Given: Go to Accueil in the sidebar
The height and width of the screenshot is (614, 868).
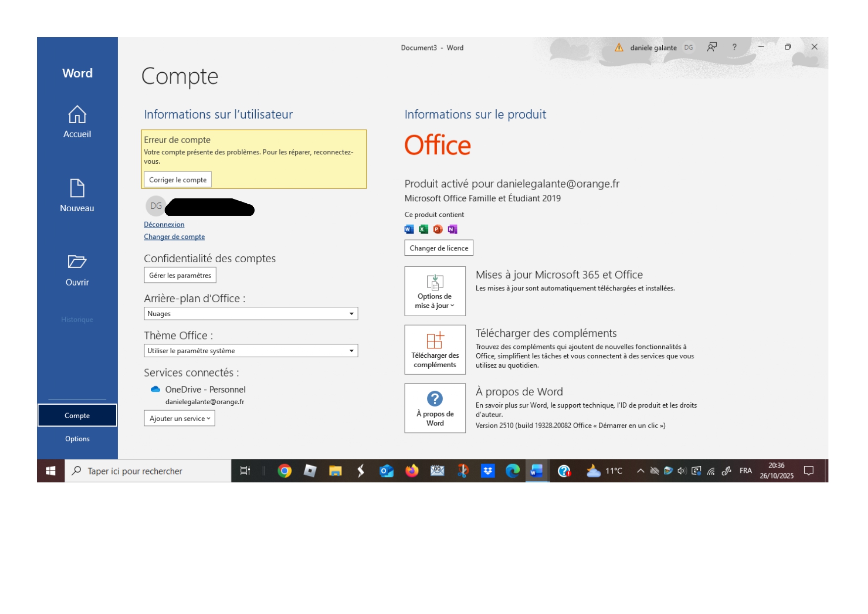Looking at the screenshot, I should coord(77,122).
